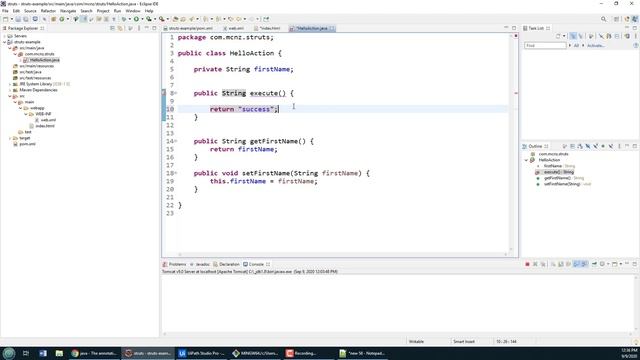Click the Remove Launch icon in Console
Viewport: 640px width, 360px height.
pos(535,264)
